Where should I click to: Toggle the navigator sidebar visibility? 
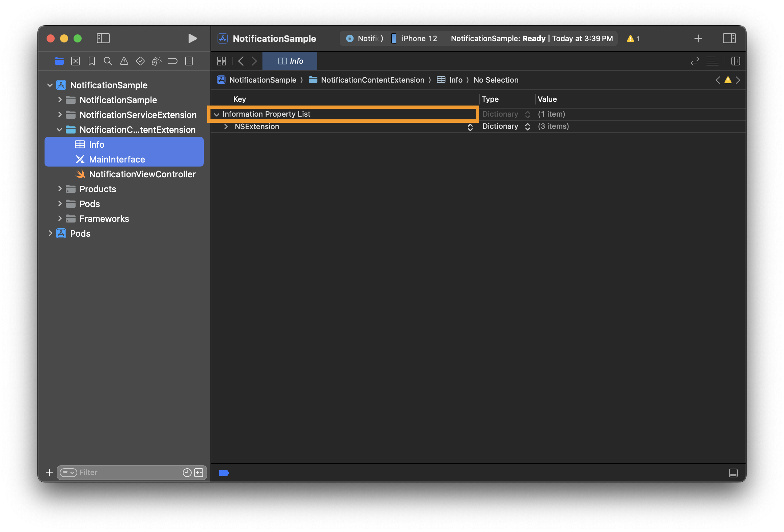click(103, 38)
